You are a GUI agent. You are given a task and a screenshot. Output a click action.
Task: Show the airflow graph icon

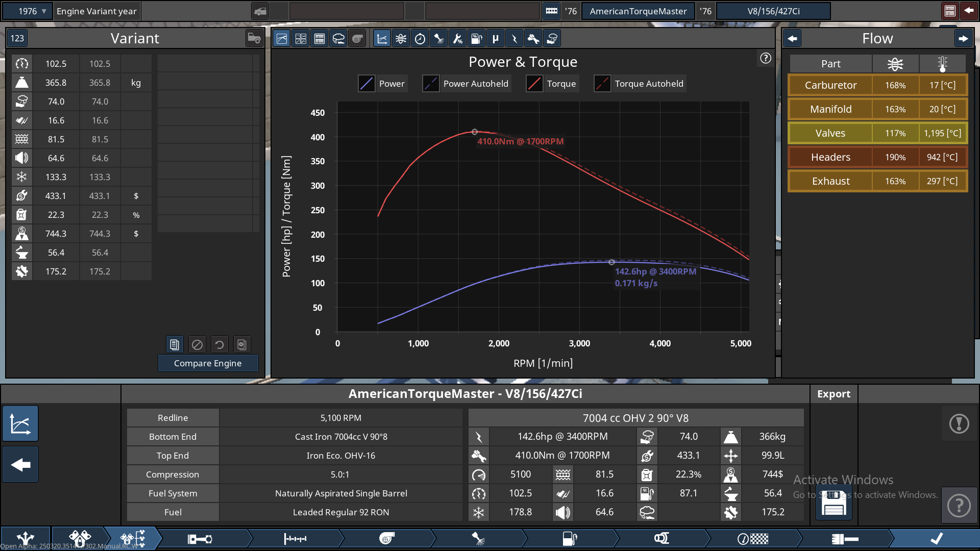pyautogui.click(x=401, y=39)
